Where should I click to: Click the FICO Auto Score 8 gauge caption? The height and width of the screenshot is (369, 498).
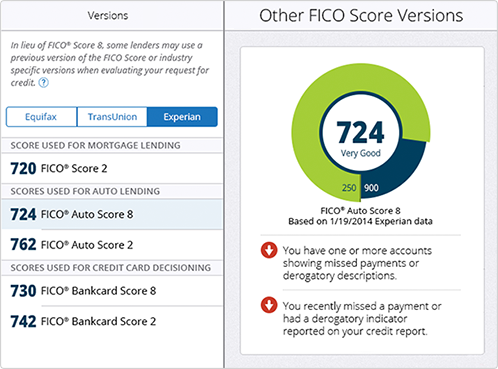360,211
